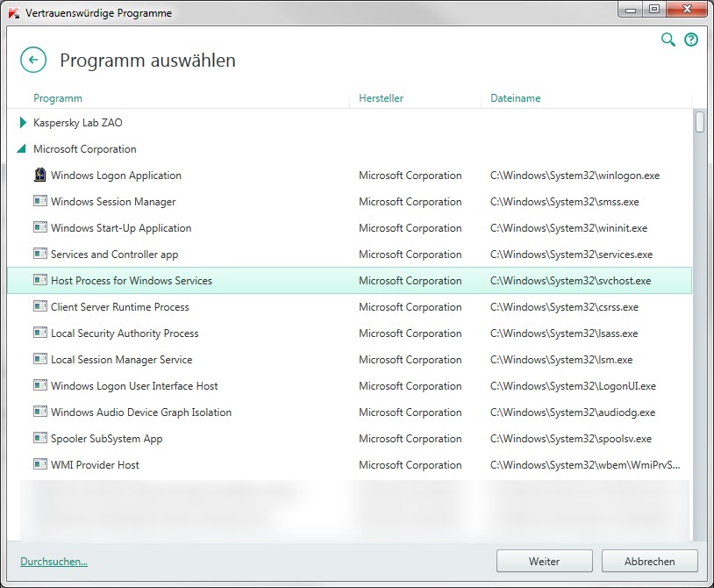Click the Services and Controller app icon
Viewport: 714px width, 588px height.
pos(40,254)
